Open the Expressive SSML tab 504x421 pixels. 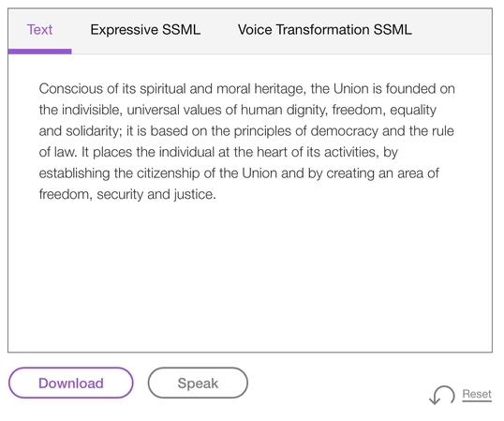145,30
